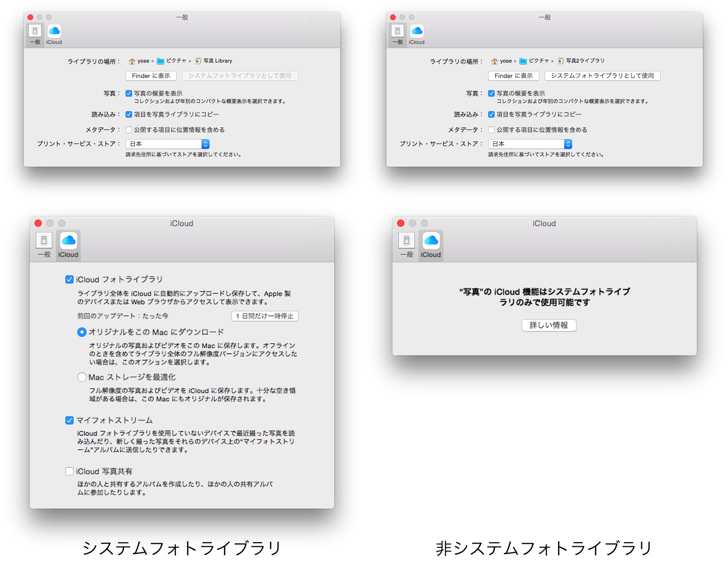Viewport: 728px width, 565px height.
Task: Click the ピクチャ folder icon in the 写真2ライブラリ window
Action: 523,61
